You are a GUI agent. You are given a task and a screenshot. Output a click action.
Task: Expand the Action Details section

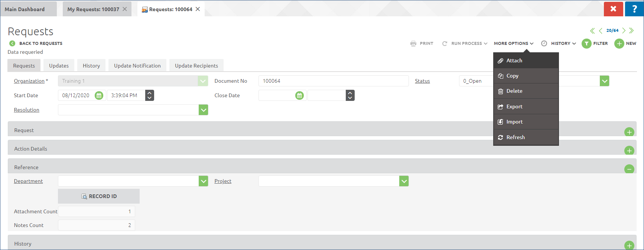pyautogui.click(x=629, y=151)
